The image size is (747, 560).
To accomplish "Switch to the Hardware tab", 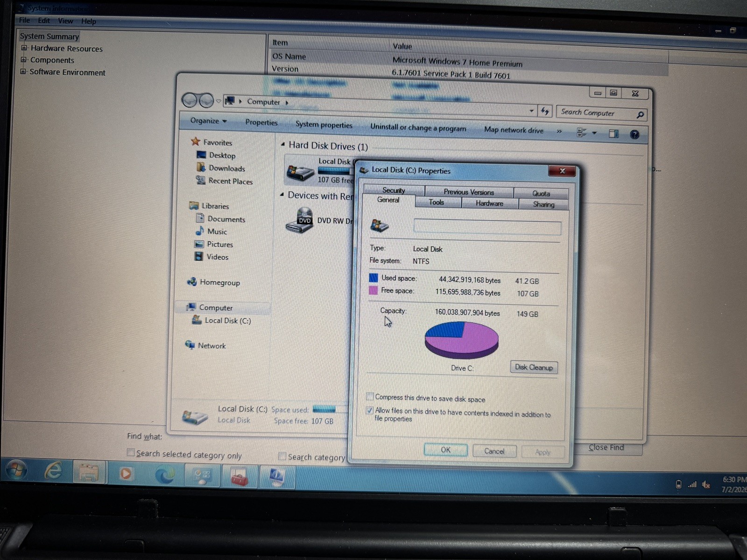I will pyautogui.click(x=489, y=203).
